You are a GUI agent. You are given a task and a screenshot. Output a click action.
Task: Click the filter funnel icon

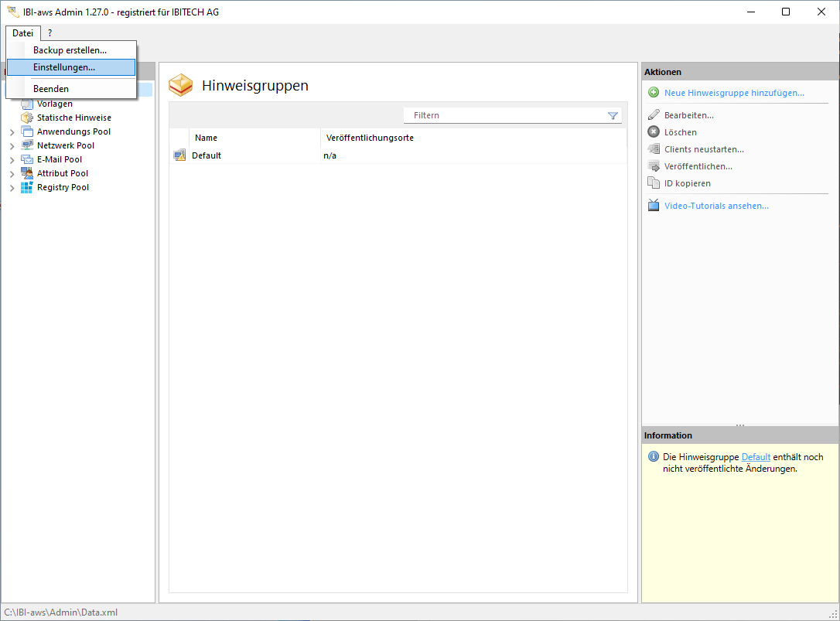coord(613,116)
